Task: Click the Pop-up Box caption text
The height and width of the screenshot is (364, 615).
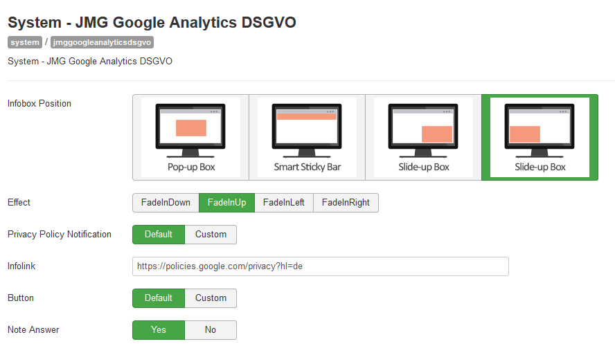Action: click(191, 167)
